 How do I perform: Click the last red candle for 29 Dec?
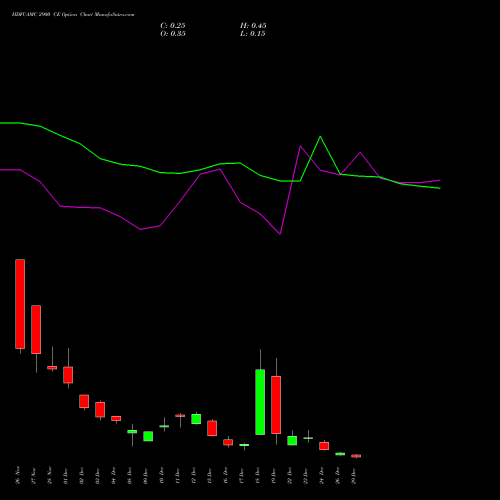356,456
